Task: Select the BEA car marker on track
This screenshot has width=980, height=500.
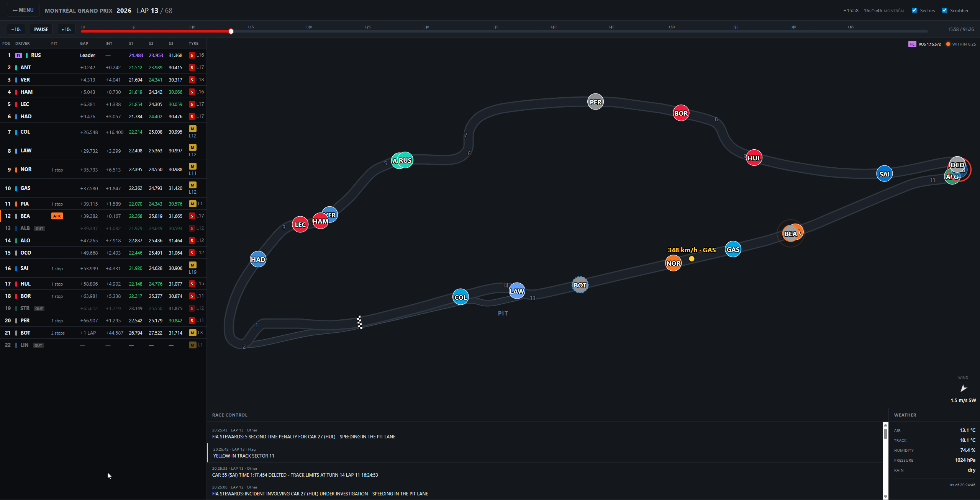Action: [x=790, y=234]
